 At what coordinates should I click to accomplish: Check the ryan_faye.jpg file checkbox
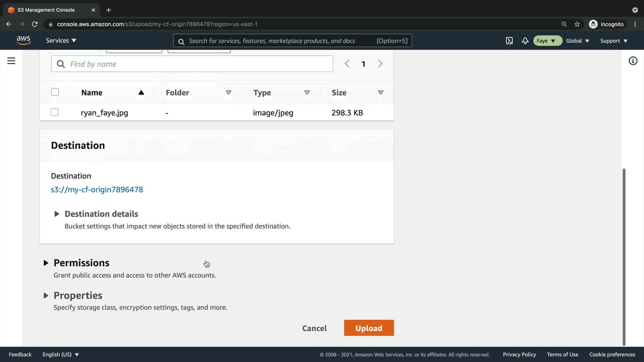point(54,112)
